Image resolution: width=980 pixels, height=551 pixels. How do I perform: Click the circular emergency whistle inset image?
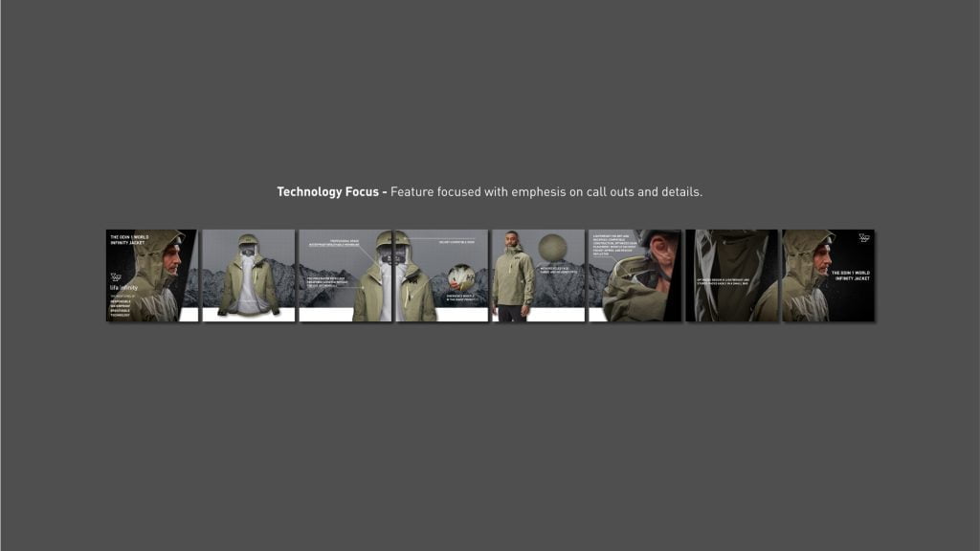(x=461, y=277)
